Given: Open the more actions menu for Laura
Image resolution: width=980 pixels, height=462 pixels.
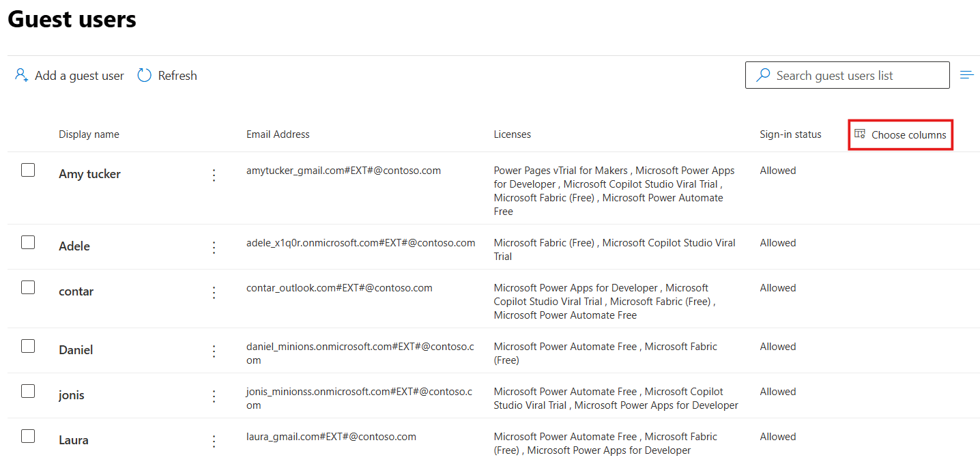Looking at the screenshot, I should [x=214, y=441].
